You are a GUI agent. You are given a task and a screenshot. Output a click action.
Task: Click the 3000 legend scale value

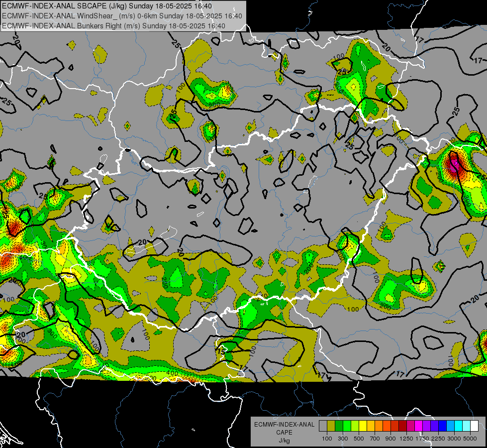click(454, 439)
